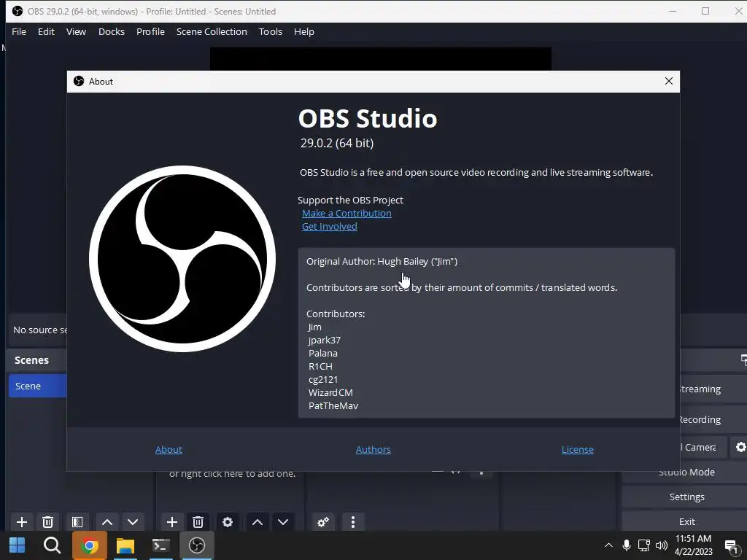Click contributor name PatTheMav

tap(333, 405)
